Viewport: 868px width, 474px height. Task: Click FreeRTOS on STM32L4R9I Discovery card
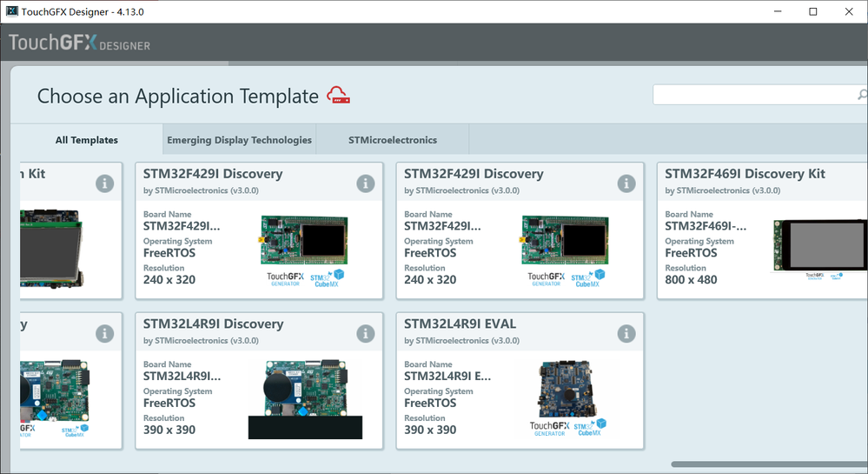click(169, 403)
